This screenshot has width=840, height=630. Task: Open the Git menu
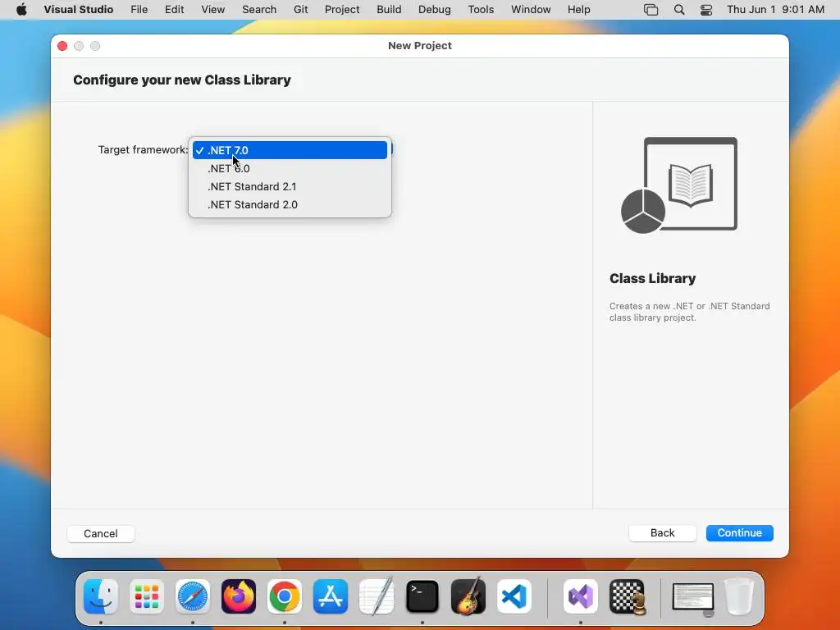tap(300, 10)
